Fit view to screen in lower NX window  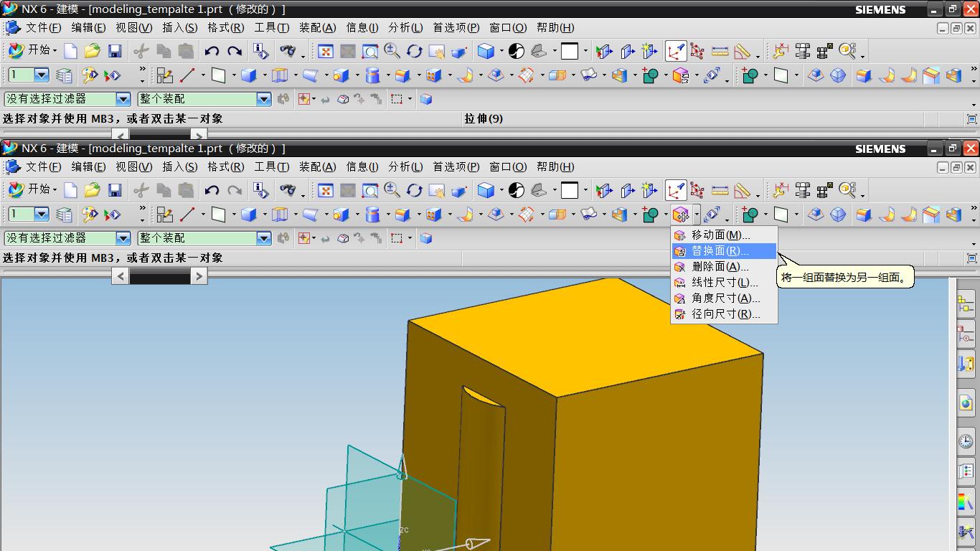click(326, 190)
